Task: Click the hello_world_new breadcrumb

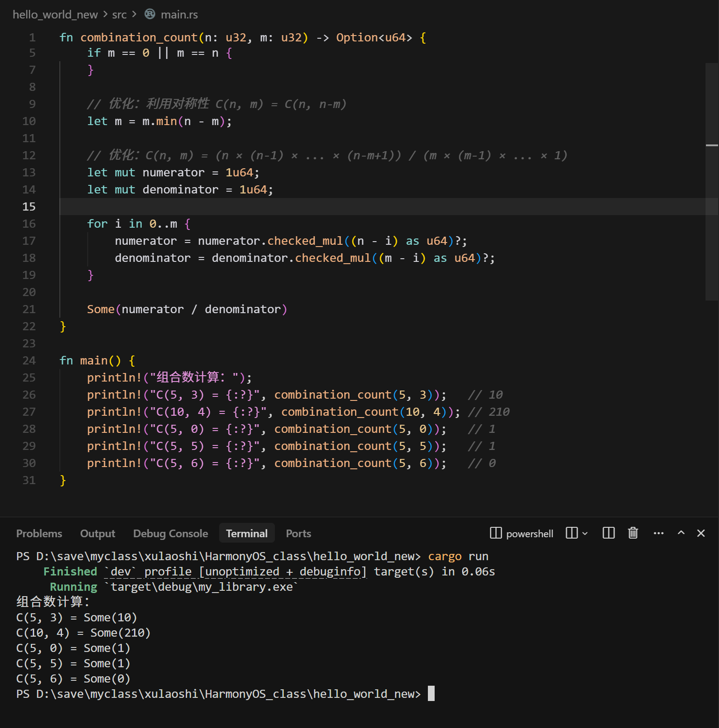Action: pyautogui.click(x=55, y=15)
